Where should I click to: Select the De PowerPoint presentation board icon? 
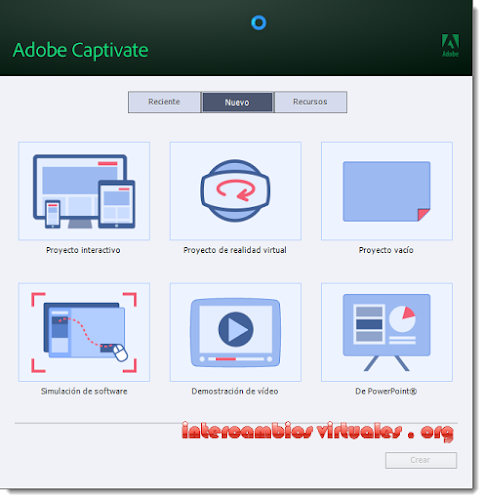click(x=387, y=332)
